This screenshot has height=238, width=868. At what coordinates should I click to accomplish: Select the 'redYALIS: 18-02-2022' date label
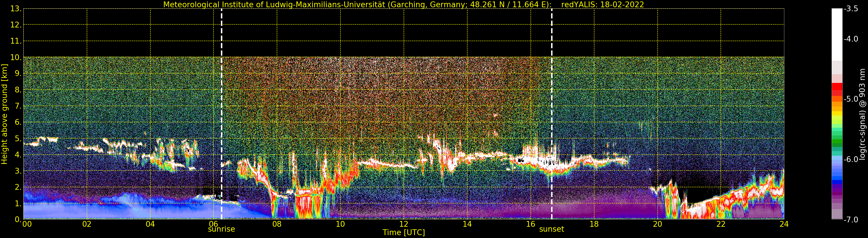click(602, 5)
